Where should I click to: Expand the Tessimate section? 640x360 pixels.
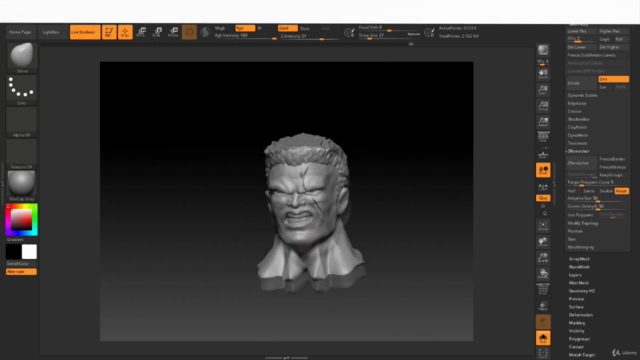pos(578,143)
